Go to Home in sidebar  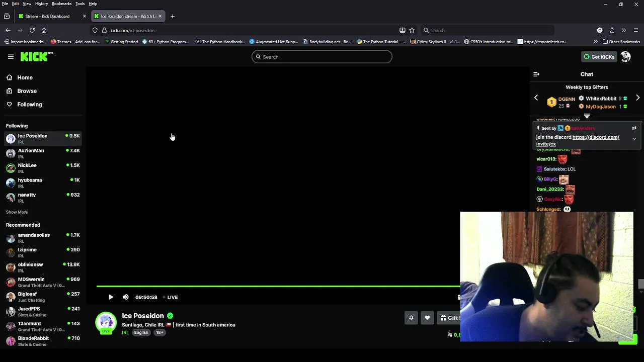tap(25, 77)
